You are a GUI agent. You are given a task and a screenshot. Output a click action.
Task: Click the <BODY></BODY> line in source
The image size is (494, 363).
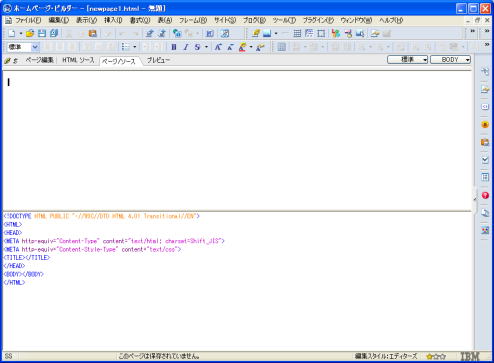[x=23, y=274]
